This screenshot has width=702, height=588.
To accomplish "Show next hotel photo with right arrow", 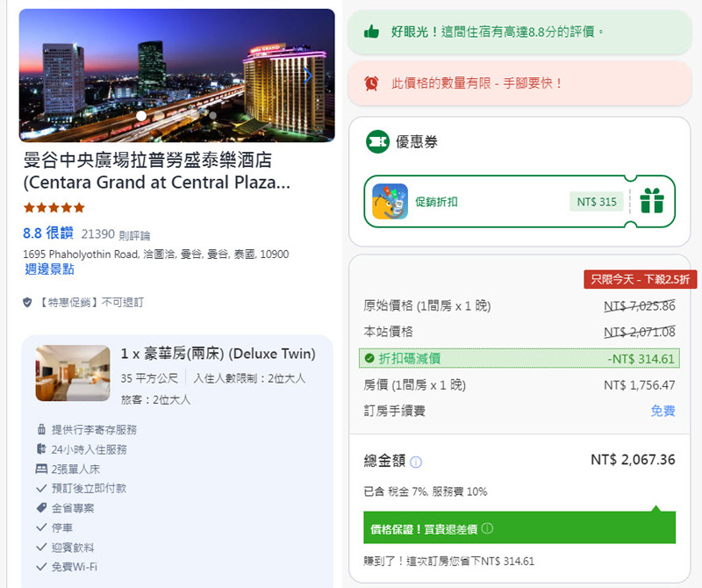I will pyautogui.click(x=308, y=75).
